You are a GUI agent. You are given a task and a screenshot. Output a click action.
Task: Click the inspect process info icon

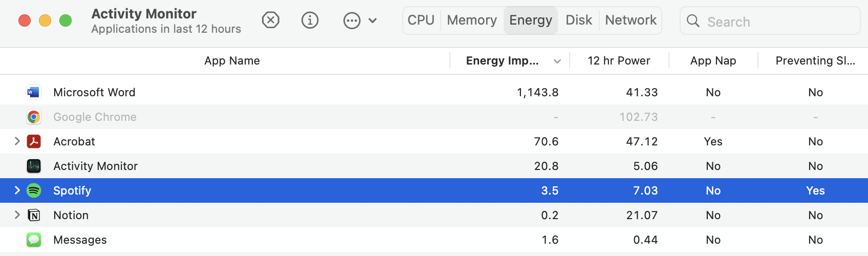click(310, 20)
